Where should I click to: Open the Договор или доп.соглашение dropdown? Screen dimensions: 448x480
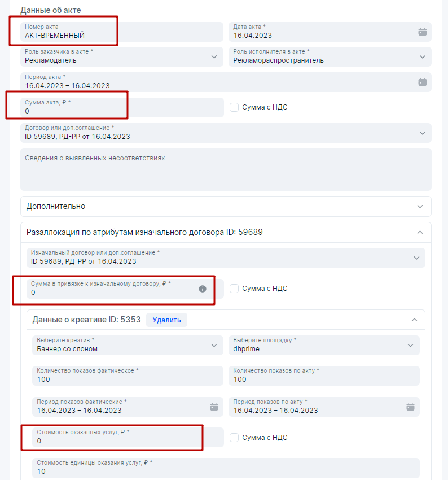click(x=422, y=133)
